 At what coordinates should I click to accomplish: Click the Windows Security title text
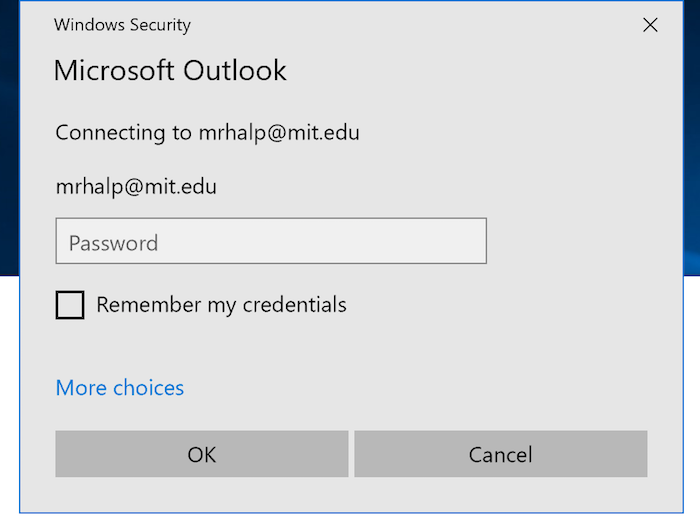pos(122,25)
